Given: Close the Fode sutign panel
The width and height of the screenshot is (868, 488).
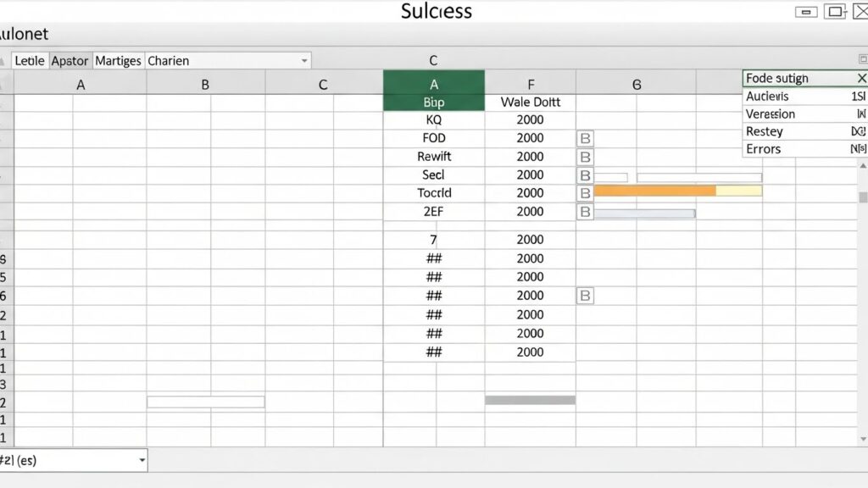Looking at the screenshot, I should point(861,79).
